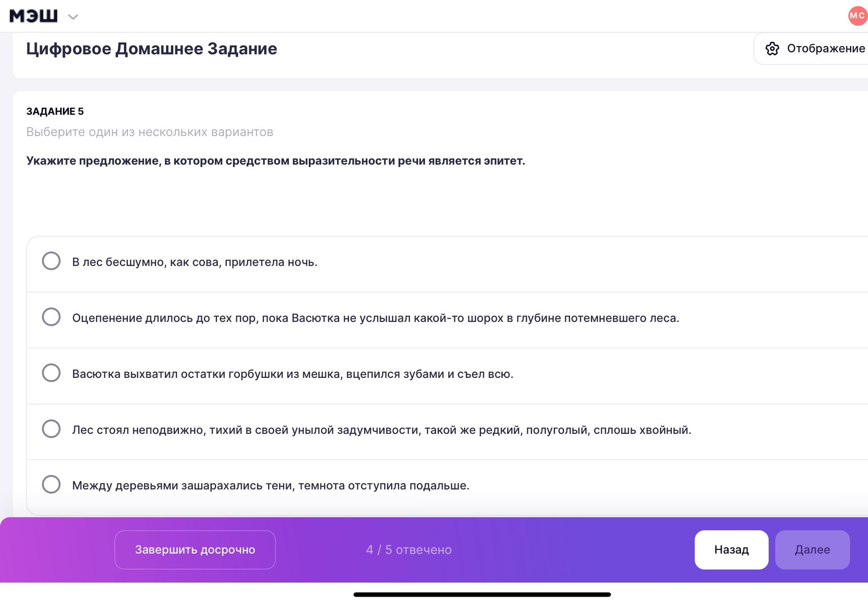Click answer text about 'потемневшего леса'

point(376,318)
